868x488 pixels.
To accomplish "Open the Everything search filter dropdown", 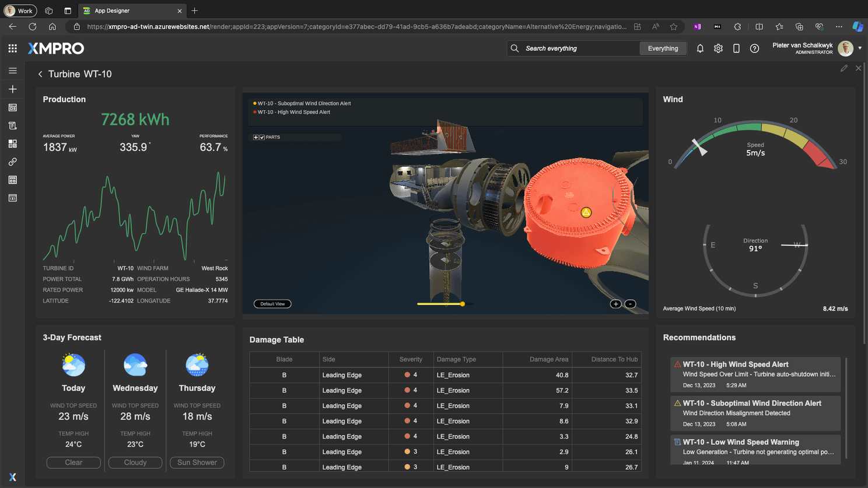I will (x=663, y=48).
